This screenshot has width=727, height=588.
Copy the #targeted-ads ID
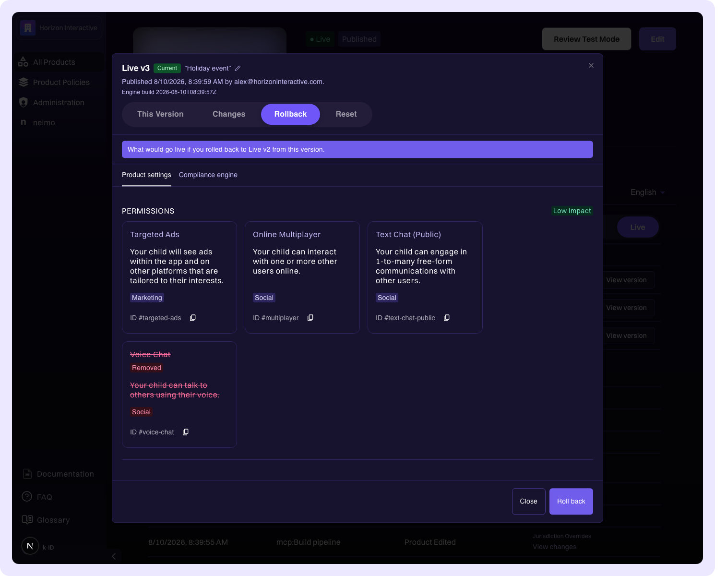tap(193, 318)
